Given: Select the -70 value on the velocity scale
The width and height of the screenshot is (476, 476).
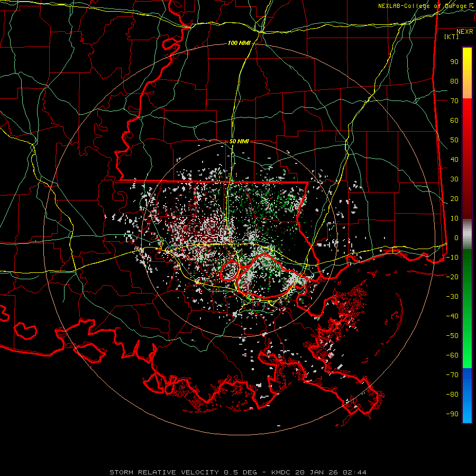Looking at the screenshot, I should 452,374.
